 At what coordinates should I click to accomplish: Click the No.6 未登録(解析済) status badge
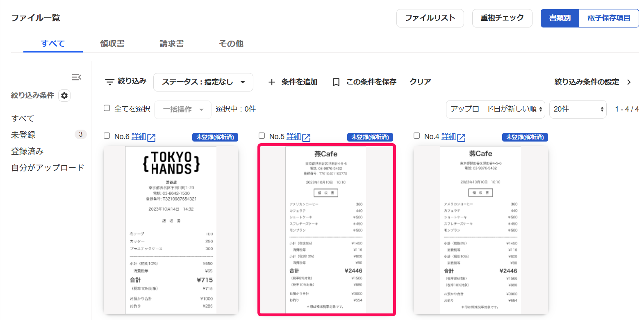tap(215, 137)
